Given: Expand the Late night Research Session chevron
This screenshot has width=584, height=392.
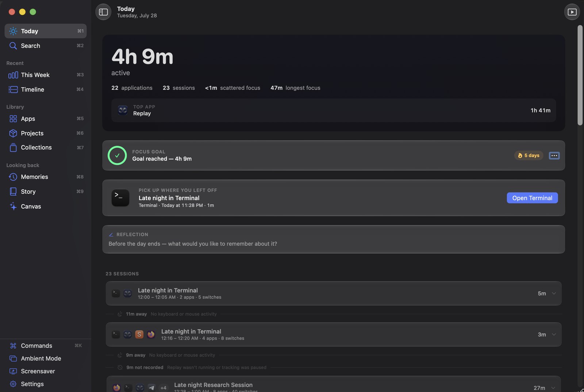Looking at the screenshot, I should coord(554,388).
